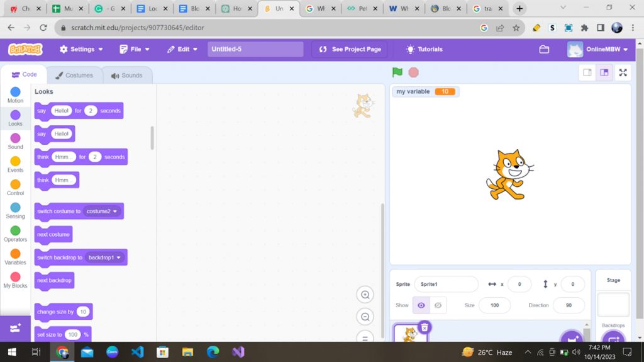Viewport: 644px width, 362px height.
Task: Click the address bar URL
Action: point(138,28)
